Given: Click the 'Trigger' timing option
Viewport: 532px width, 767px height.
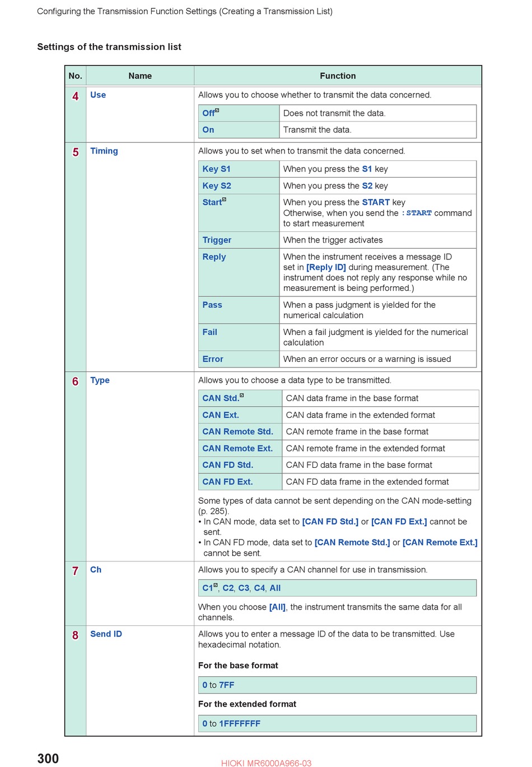Looking at the screenshot, I should click(217, 240).
